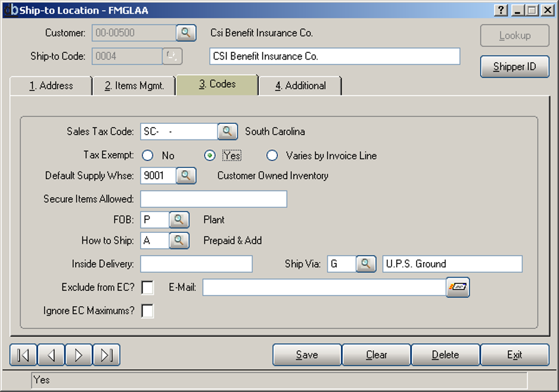Image resolution: width=559 pixels, height=392 pixels.
Task: Click the Ship-to Code lookup icon
Action: 172,57
